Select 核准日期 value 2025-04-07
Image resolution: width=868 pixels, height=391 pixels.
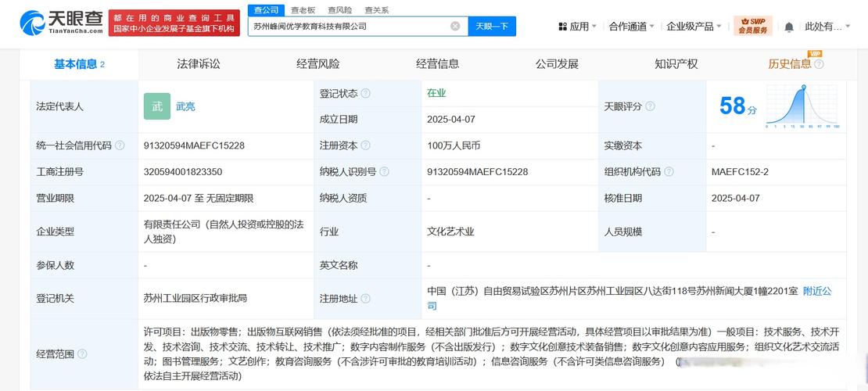[735, 199]
